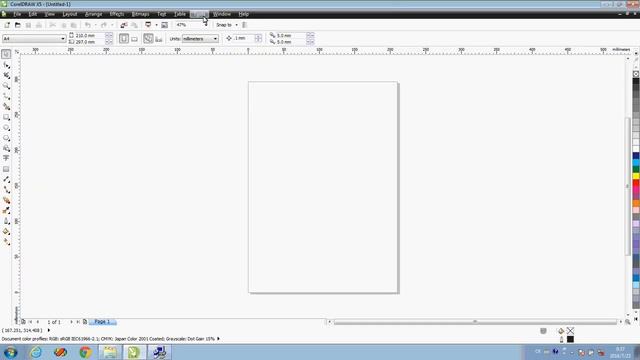Viewport: 640px width, 360px height.
Task: Select the Basic Shapes tool
Action: coord(6,149)
